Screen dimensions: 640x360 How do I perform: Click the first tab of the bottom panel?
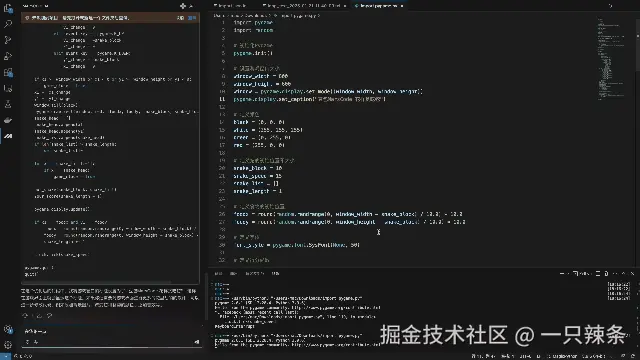[218, 273]
